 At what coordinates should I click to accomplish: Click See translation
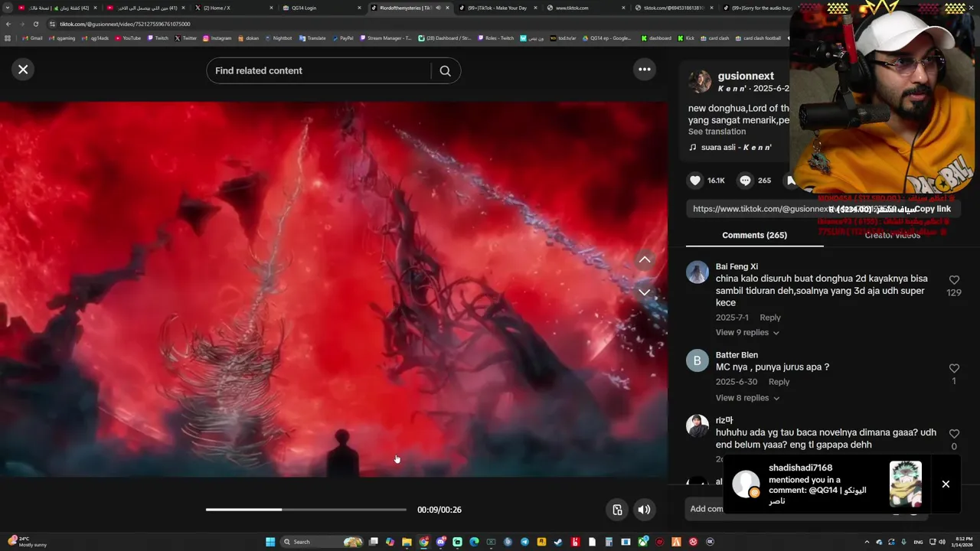(x=717, y=132)
